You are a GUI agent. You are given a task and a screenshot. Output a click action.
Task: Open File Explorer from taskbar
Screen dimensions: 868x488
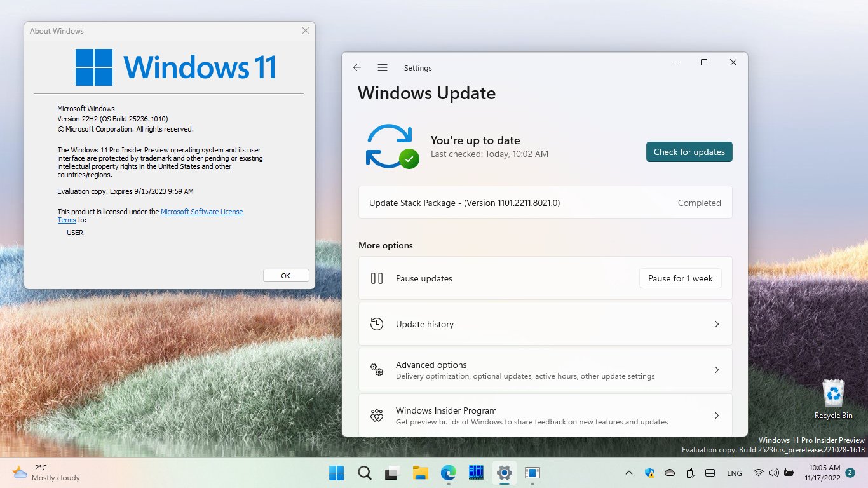coord(420,473)
